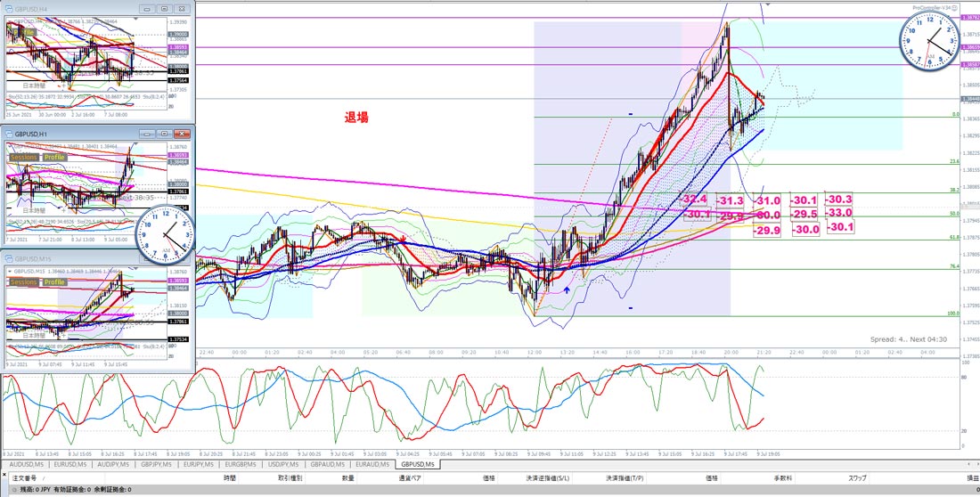Screen dimensions: 980x497
Task: Click the 退場 red text label
Action: click(x=355, y=117)
